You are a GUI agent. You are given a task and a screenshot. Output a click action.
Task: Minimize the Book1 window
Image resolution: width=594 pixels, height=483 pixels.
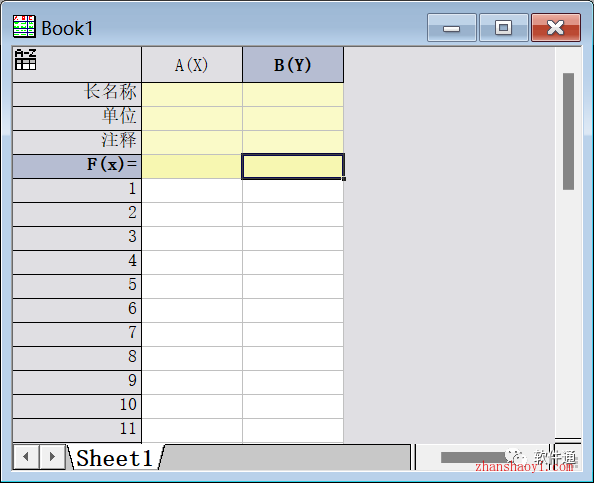pyautogui.click(x=452, y=27)
